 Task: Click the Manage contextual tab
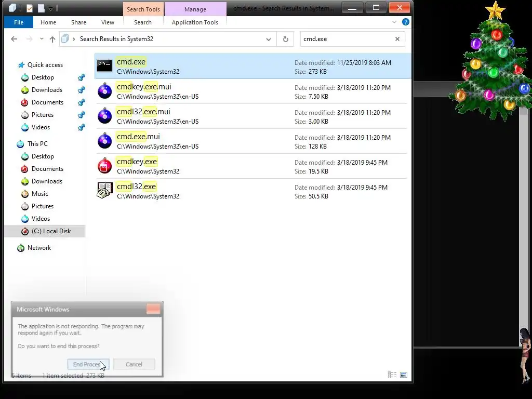pos(195,9)
